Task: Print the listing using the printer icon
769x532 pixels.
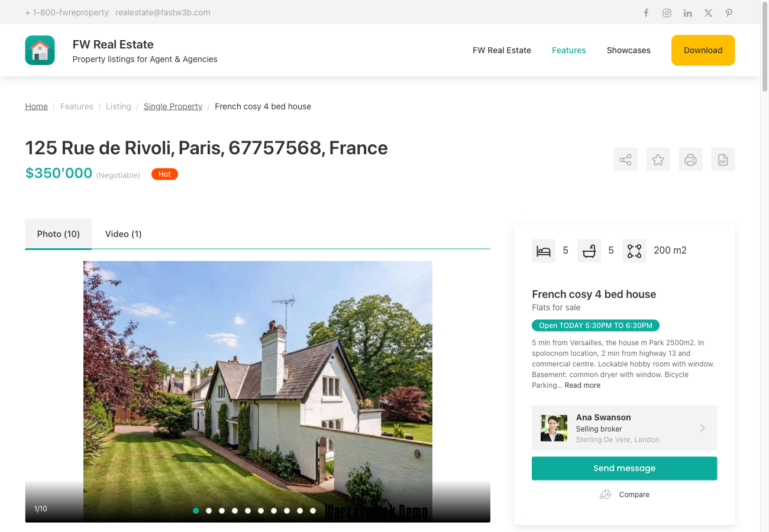Action: (x=690, y=159)
